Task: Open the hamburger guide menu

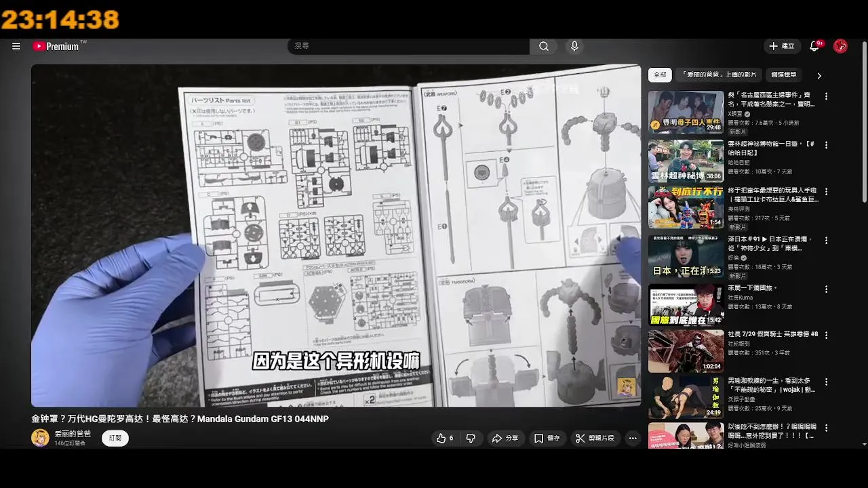Action: (16, 46)
